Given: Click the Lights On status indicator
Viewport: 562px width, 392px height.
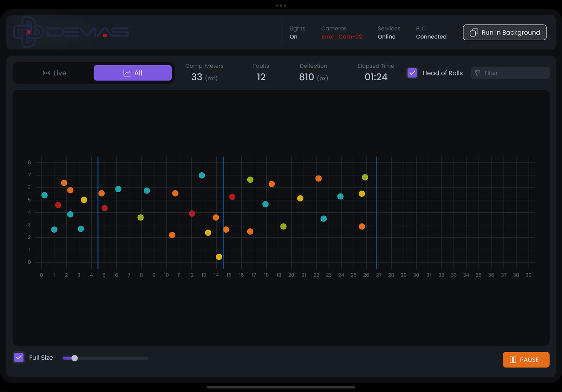Looking at the screenshot, I should 293,37.
